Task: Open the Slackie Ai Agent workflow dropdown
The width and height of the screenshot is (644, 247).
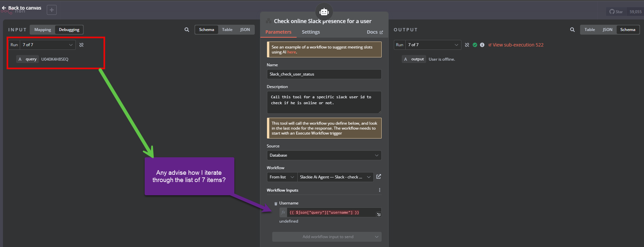Action: click(x=335, y=177)
